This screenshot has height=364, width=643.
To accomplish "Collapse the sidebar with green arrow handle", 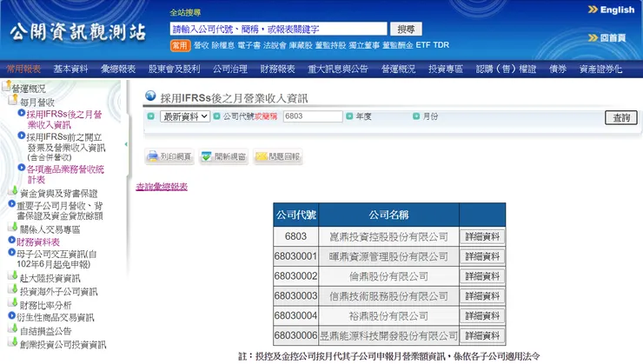I will (126, 144).
